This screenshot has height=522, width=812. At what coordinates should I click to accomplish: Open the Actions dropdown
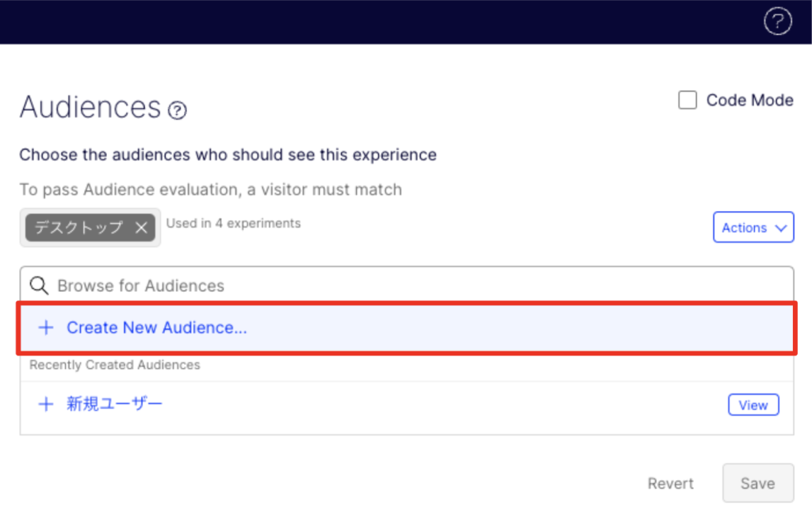tap(753, 228)
